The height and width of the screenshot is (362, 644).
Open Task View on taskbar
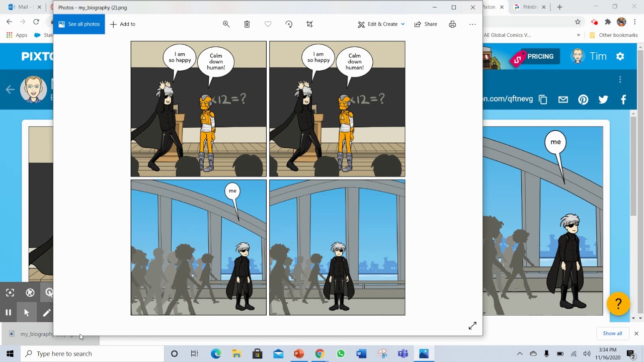pos(195,353)
